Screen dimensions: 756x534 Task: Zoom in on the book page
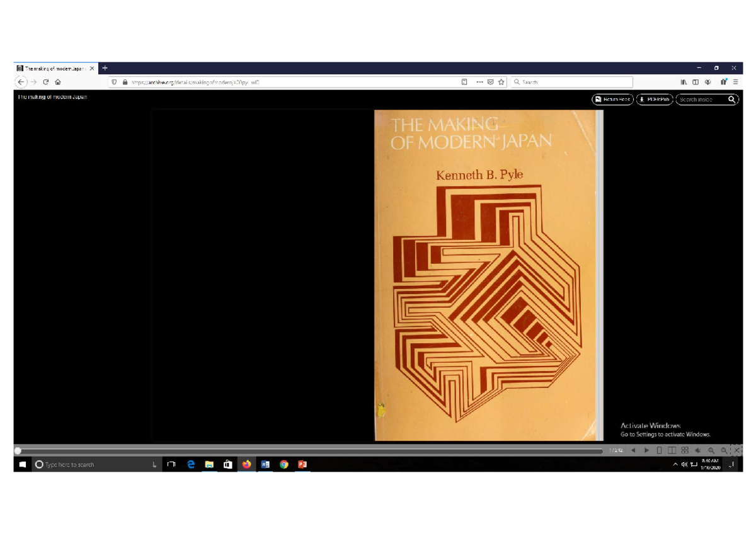click(724, 450)
